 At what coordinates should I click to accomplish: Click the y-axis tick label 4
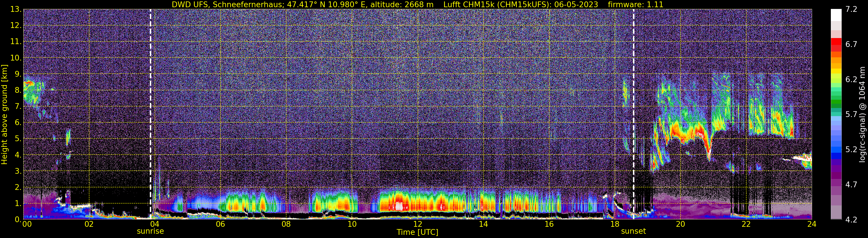tap(18, 155)
